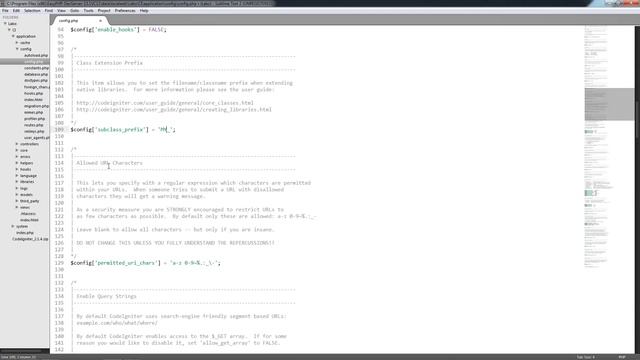
Task: Expand the cache folder arrow
Action: pos(17,42)
